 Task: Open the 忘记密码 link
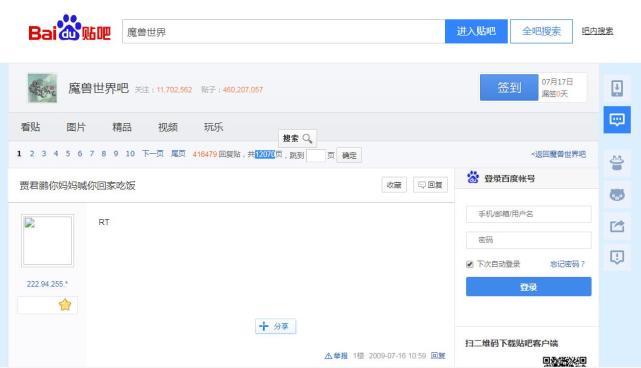567,264
